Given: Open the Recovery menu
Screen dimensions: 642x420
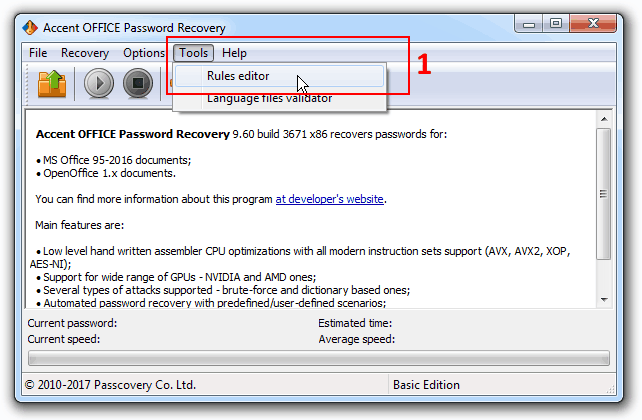Looking at the screenshot, I should pyautogui.click(x=85, y=53).
